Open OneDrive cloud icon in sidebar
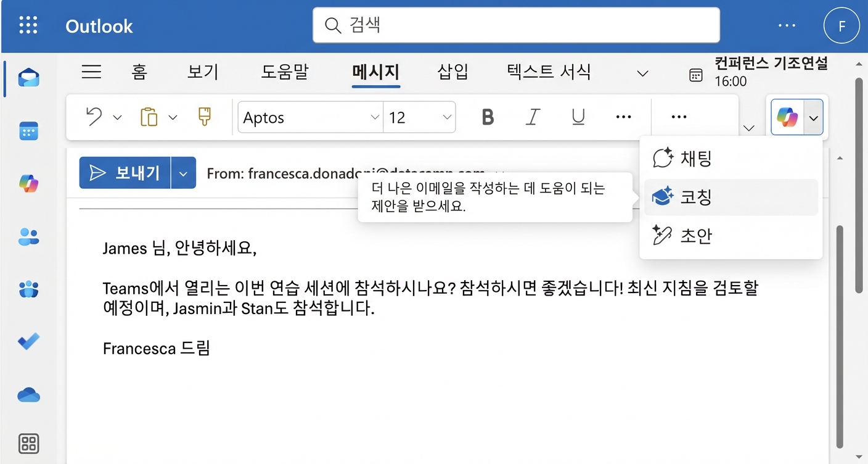Image resolution: width=868 pixels, height=464 pixels. pos(28,394)
